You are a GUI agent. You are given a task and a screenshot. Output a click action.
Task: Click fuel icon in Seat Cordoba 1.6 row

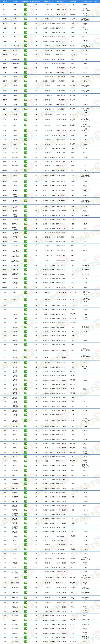tap(26, 64)
